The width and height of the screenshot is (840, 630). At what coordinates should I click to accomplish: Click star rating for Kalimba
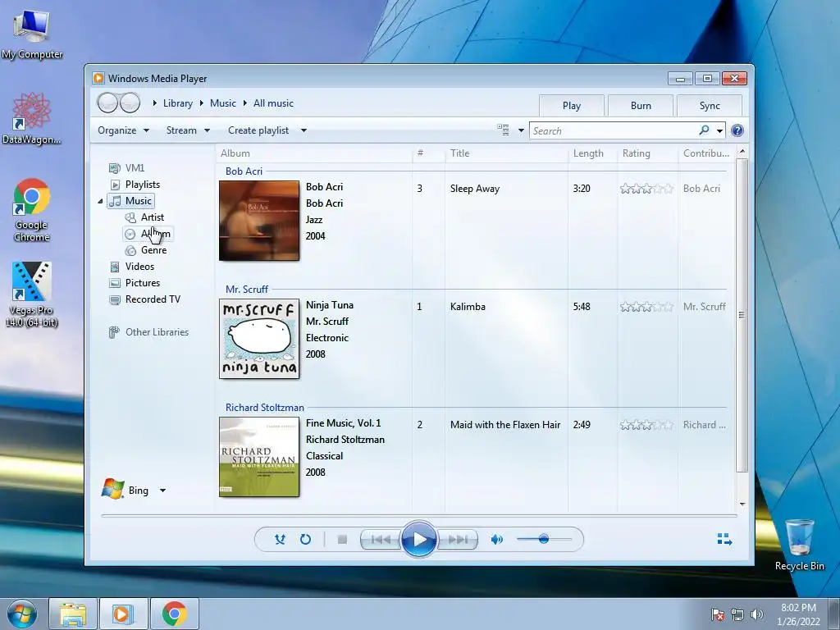tap(646, 307)
